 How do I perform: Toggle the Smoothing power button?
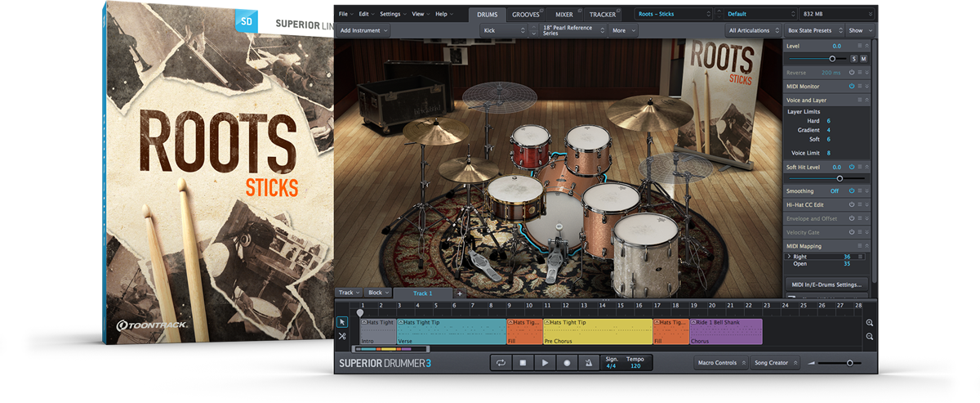[x=851, y=190]
